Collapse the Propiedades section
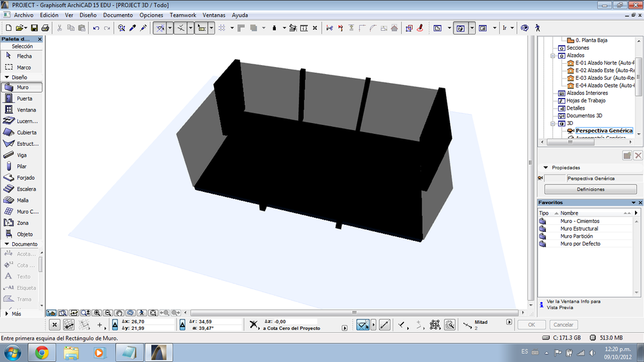644x362 pixels. [x=546, y=167]
